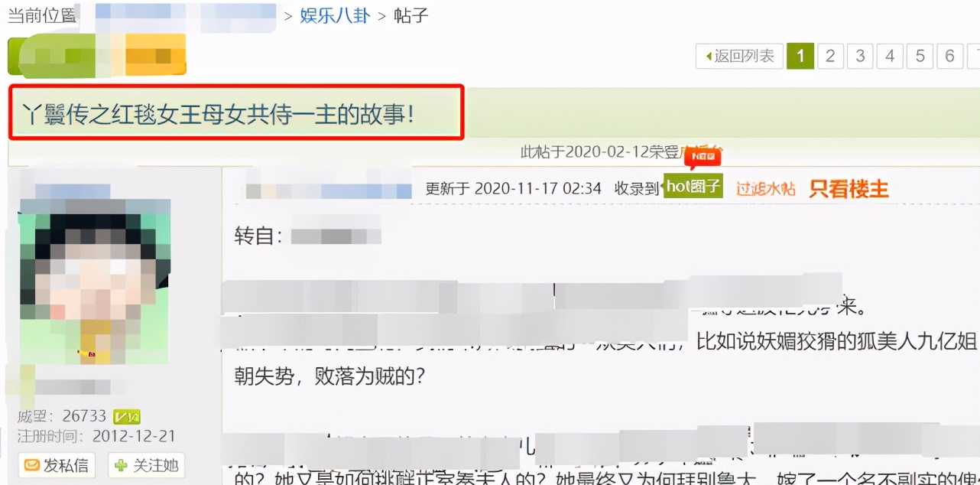Toggle 过滤水帖 filter
Screen dimensions: 980x485
click(766, 188)
